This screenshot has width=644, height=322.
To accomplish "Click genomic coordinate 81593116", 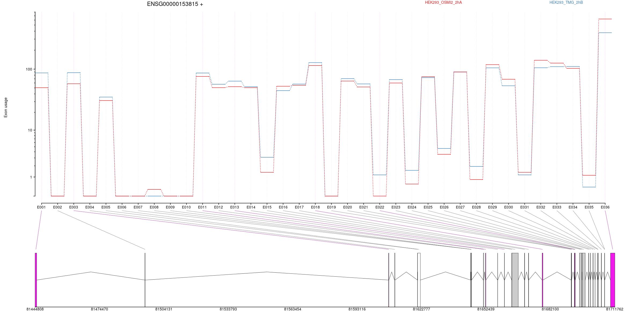I will click(357, 309).
